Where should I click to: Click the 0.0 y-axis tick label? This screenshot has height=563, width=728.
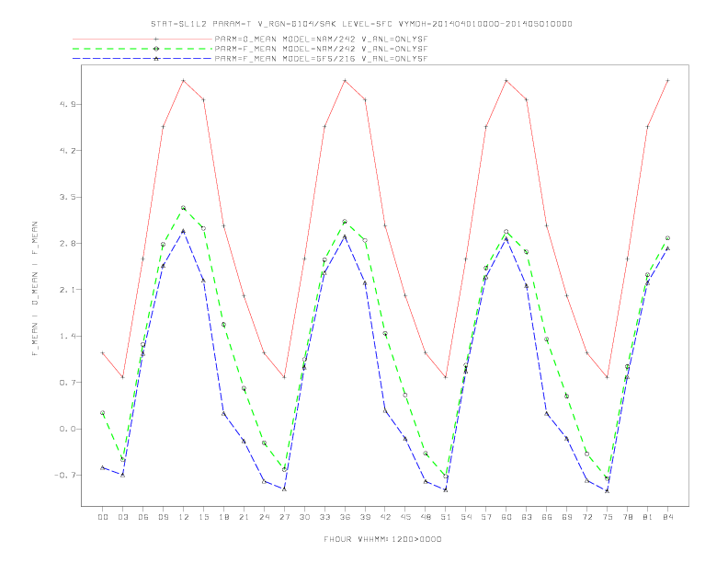coord(67,429)
